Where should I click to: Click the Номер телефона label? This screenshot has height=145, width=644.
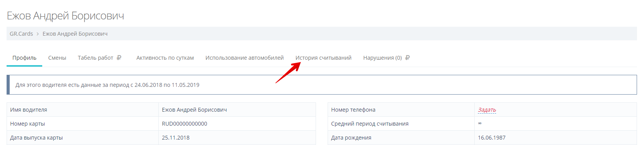(353, 110)
